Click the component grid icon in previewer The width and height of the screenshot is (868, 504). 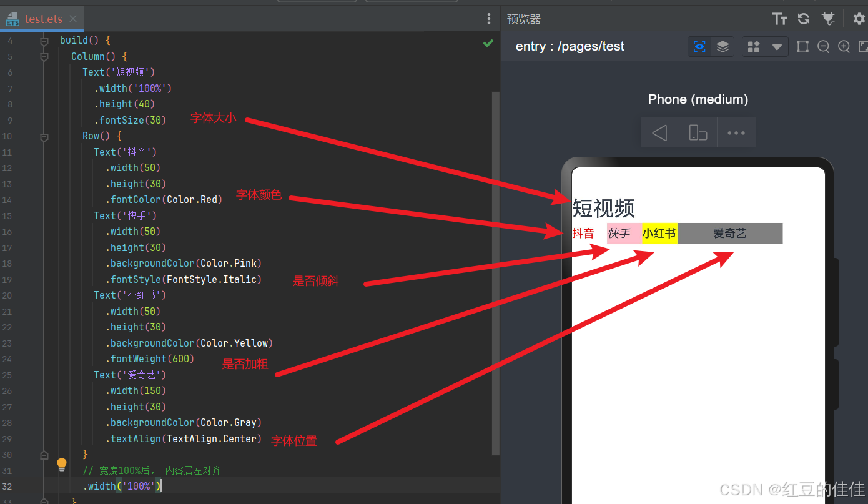754,46
